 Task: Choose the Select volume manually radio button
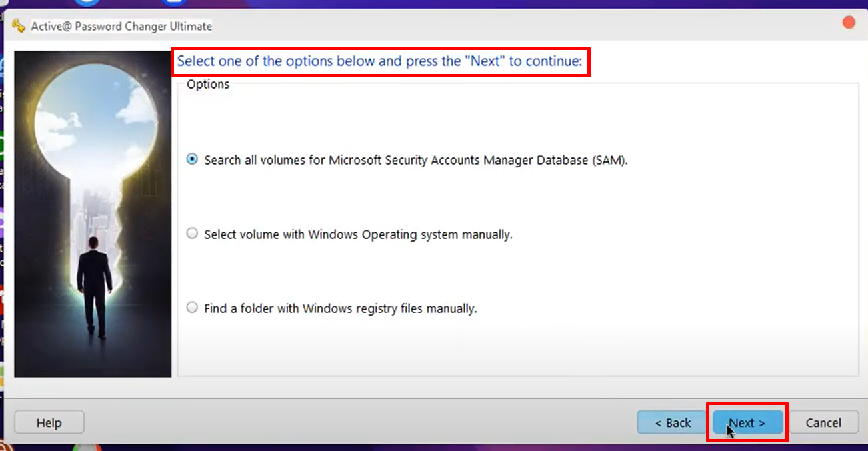coord(193,234)
